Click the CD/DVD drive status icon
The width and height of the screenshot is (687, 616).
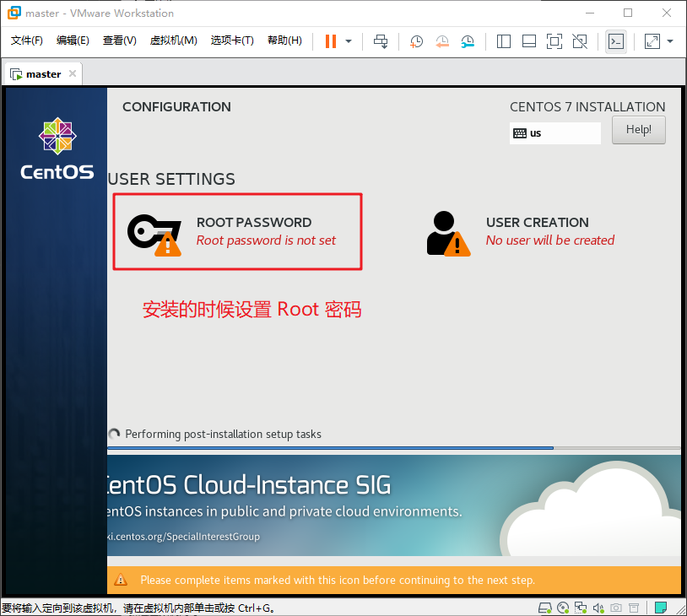[x=562, y=608]
